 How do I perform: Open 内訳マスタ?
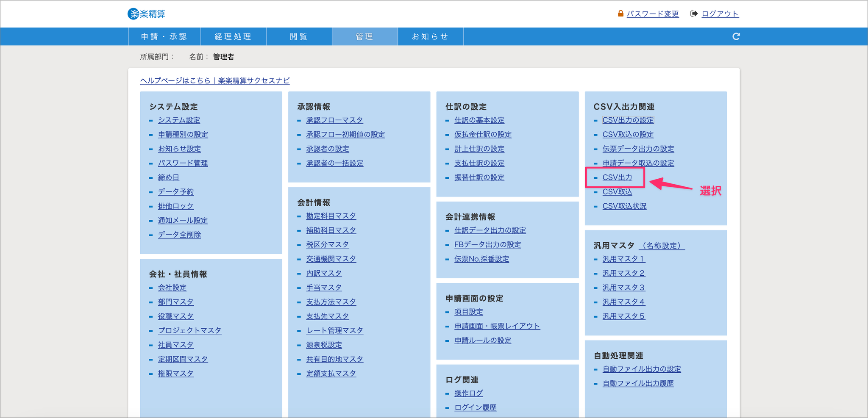324,274
